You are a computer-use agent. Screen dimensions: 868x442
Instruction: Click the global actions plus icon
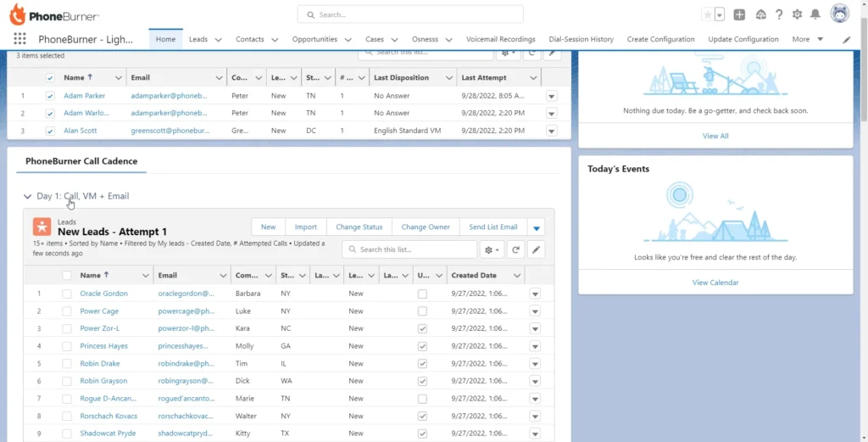pos(739,15)
